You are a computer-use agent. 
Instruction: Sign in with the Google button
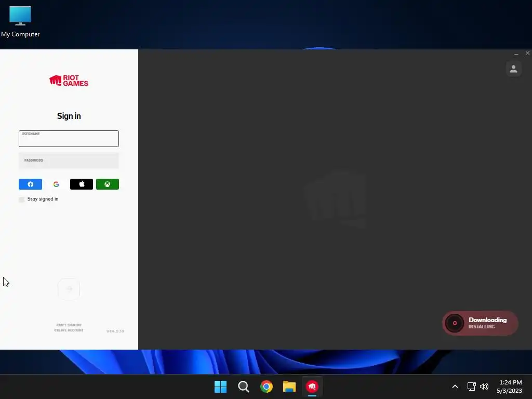(56, 184)
